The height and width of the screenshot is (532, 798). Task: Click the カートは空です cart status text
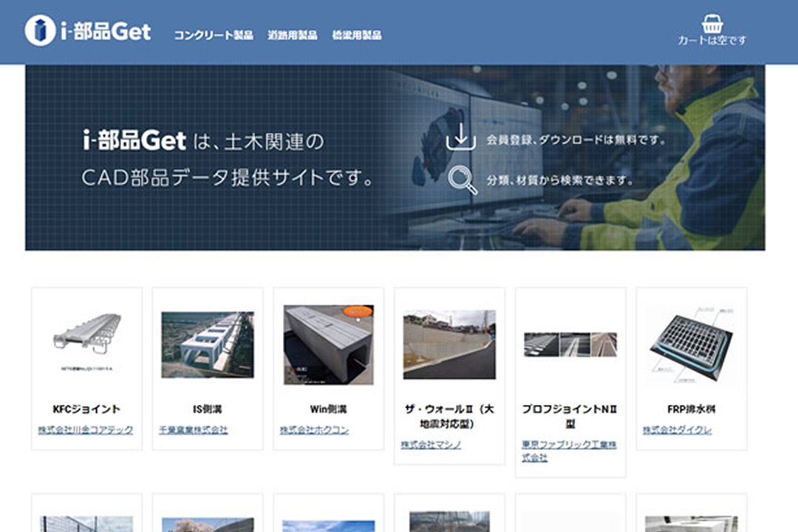[712, 40]
